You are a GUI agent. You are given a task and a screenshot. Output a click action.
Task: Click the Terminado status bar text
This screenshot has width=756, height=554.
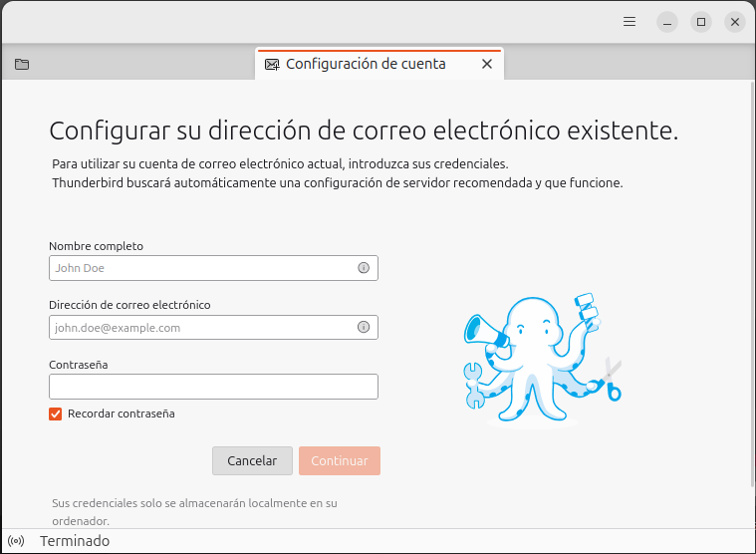pyautogui.click(x=75, y=541)
